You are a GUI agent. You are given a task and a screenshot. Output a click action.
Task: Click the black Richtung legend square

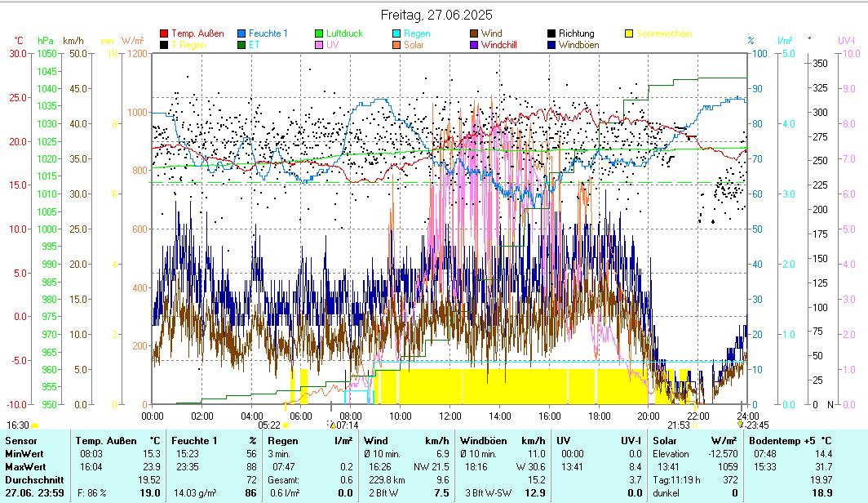tap(551, 33)
